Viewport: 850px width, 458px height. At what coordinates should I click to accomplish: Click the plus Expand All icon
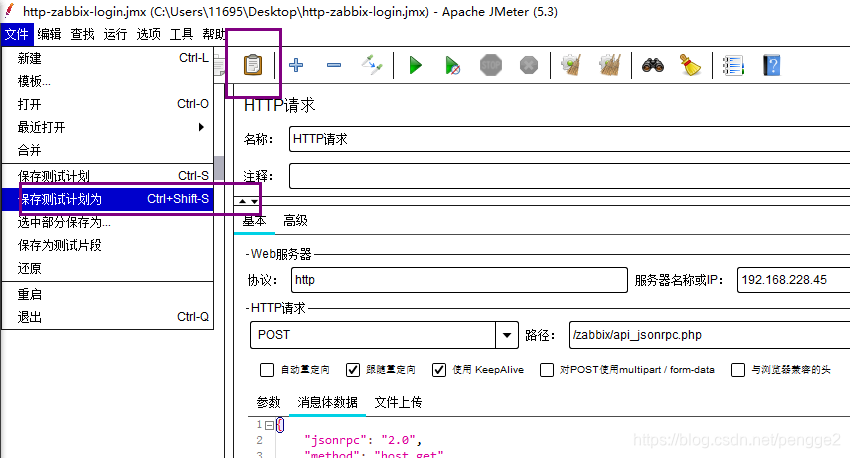[x=296, y=65]
